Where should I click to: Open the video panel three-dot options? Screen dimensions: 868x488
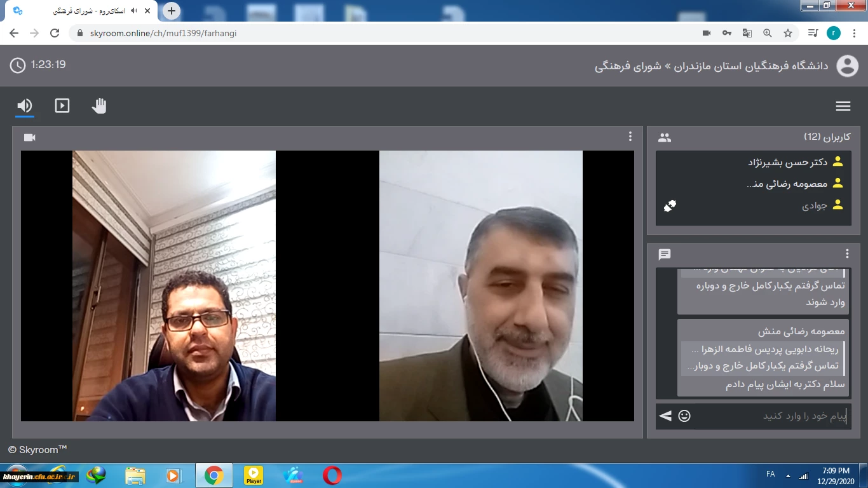(630, 137)
